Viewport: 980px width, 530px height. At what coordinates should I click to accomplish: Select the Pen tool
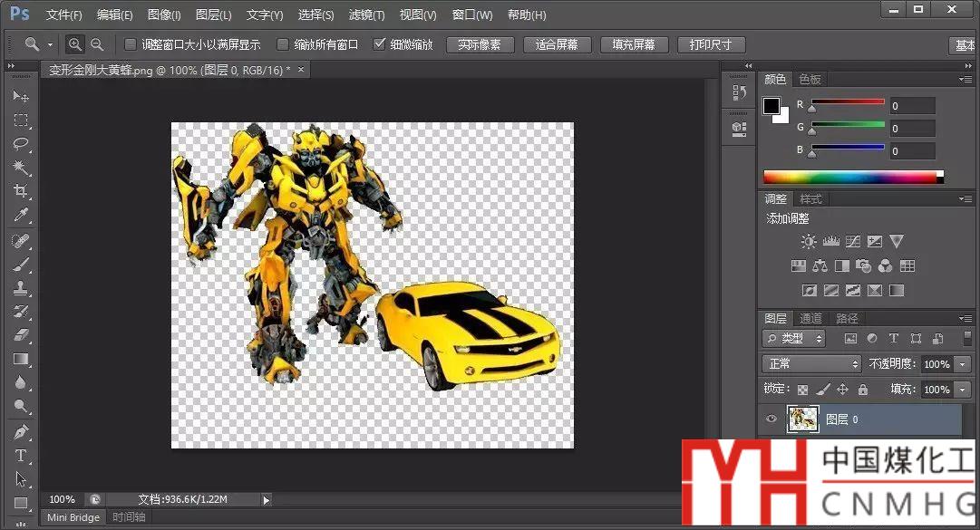(21, 432)
